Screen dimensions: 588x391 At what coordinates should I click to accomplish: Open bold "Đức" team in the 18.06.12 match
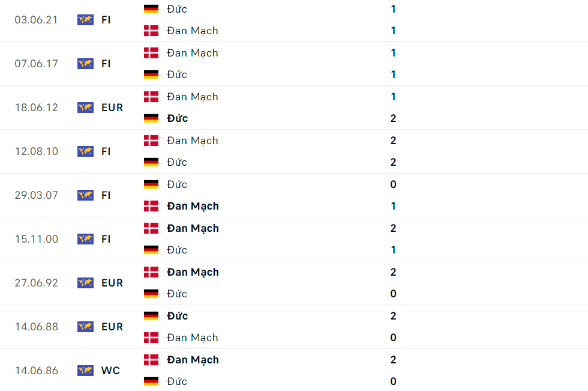tap(178, 118)
